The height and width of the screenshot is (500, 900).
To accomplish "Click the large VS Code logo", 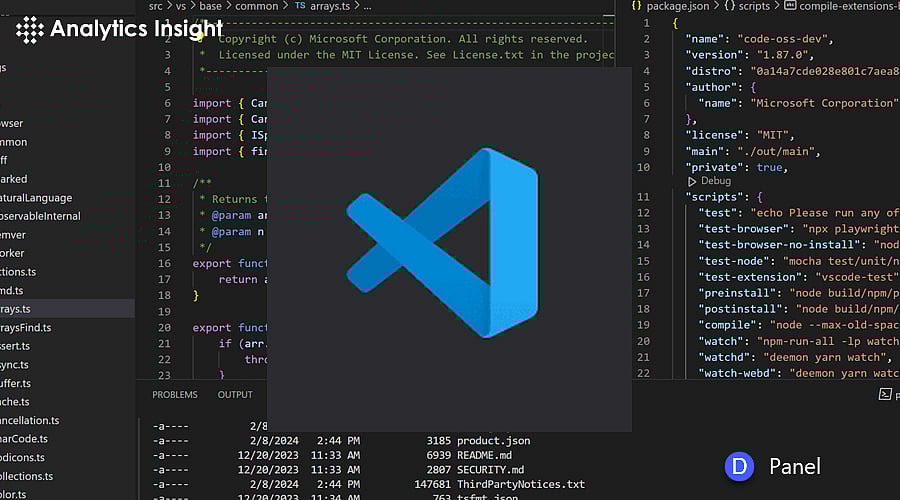I will pyautogui.click(x=442, y=245).
